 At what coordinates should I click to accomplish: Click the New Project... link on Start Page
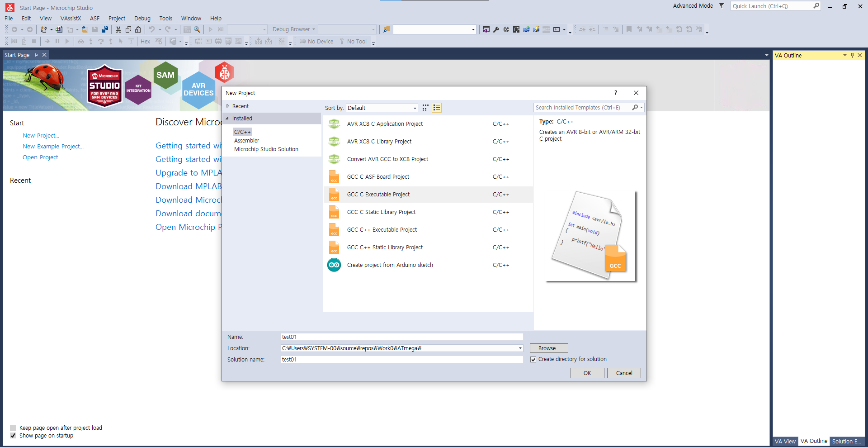click(41, 136)
